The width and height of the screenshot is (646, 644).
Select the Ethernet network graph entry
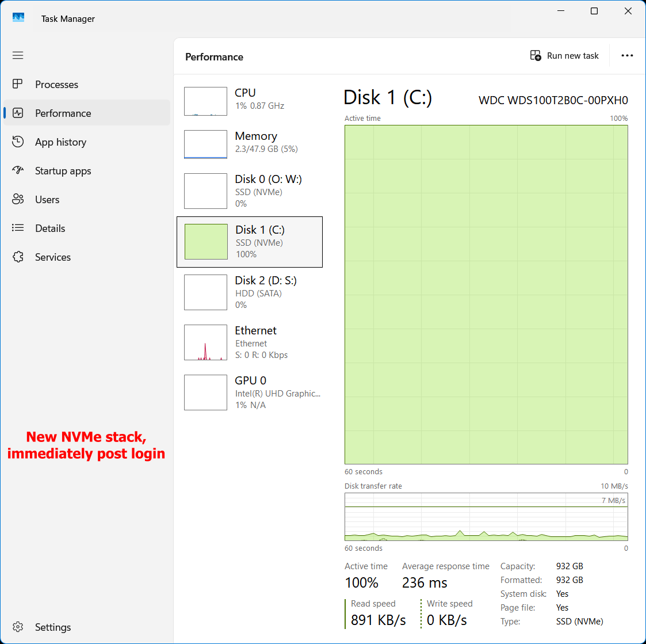pos(250,342)
